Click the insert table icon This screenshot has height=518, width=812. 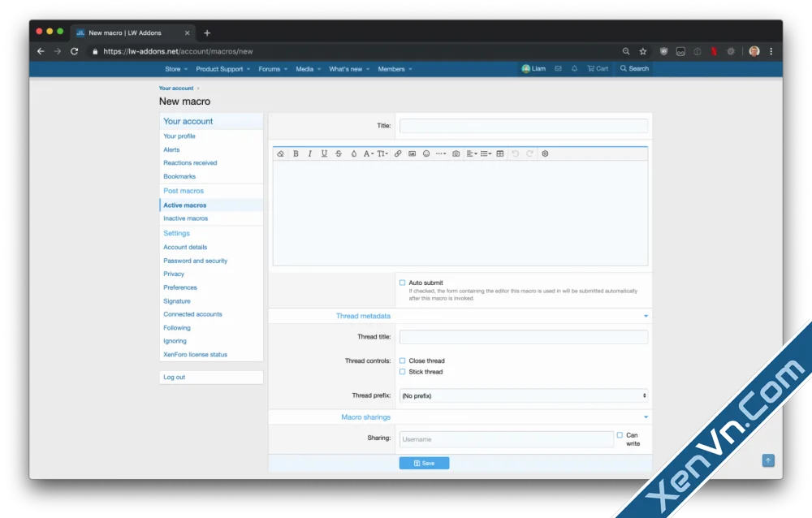(500, 153)
